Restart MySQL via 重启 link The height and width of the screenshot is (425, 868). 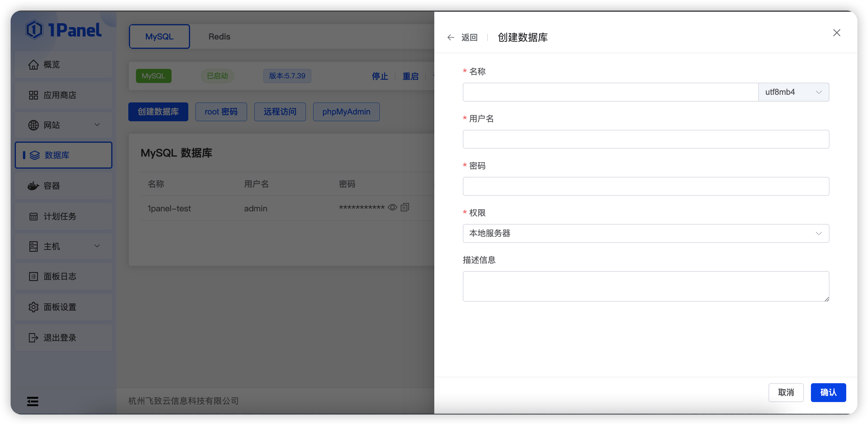pyautogui.click(x=410, y=76)
